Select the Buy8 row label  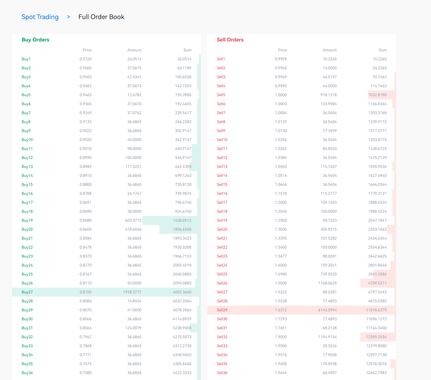[x=26, y=122]
